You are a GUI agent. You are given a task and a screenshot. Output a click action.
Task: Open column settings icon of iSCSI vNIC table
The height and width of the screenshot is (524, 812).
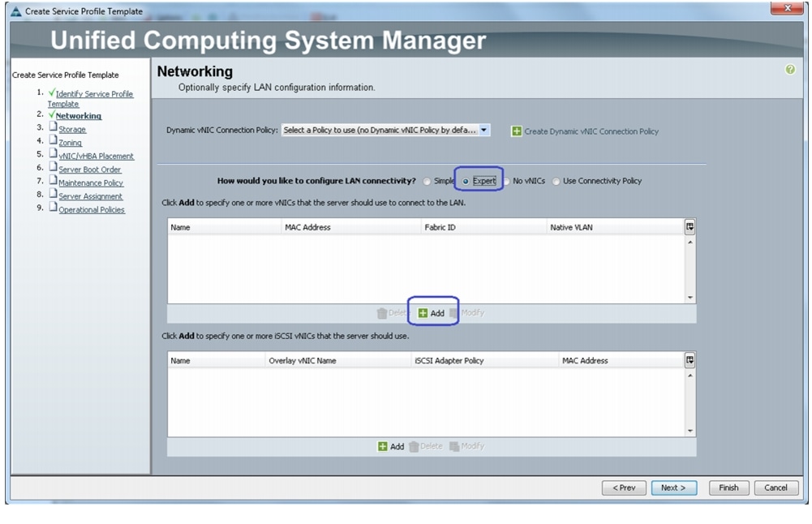coord(690,360)
